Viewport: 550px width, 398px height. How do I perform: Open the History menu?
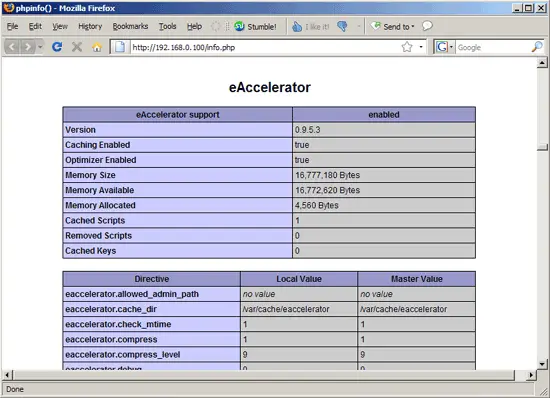[90, 26]
